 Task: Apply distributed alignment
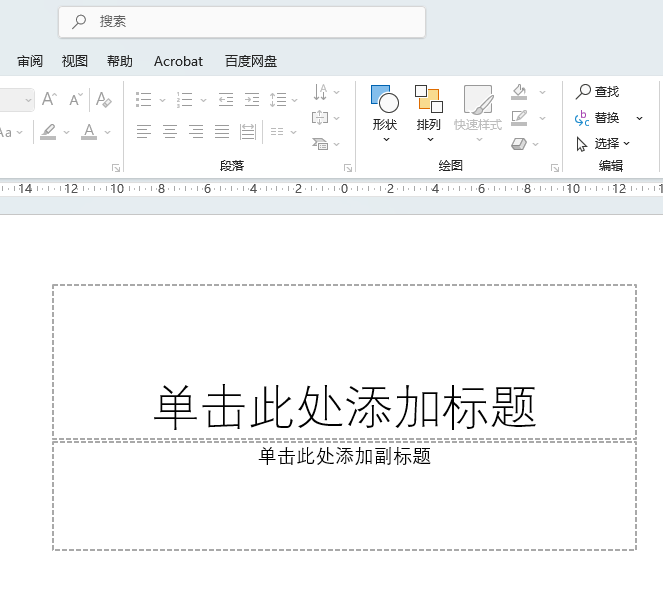point(248,132)
